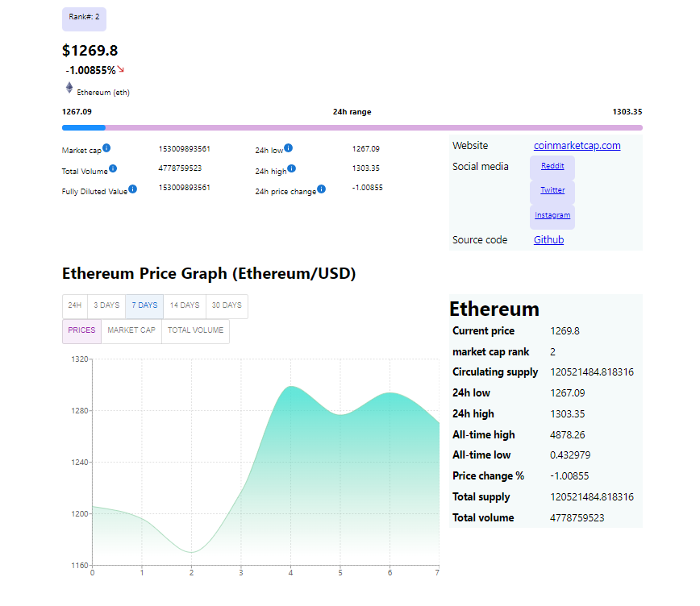Open the Instagram social media link
The height and width of the screenshot is (606, 700).
click(x=552, y=215)
